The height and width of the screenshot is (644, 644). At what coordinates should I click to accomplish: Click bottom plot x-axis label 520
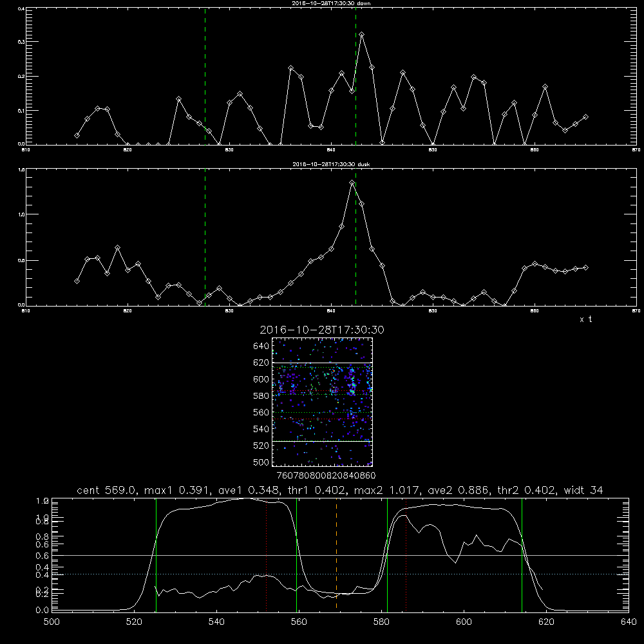[134, 622]
